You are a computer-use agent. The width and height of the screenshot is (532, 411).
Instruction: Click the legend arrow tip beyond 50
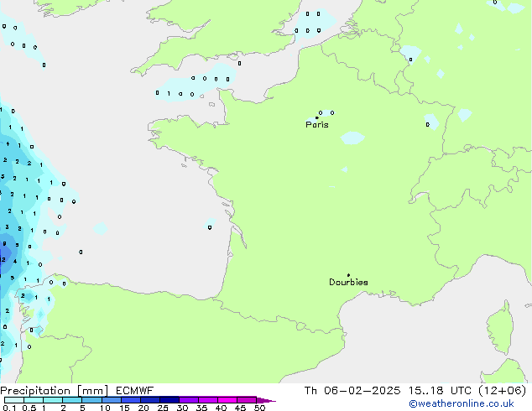pyautogui.click(x=266, y=400)
